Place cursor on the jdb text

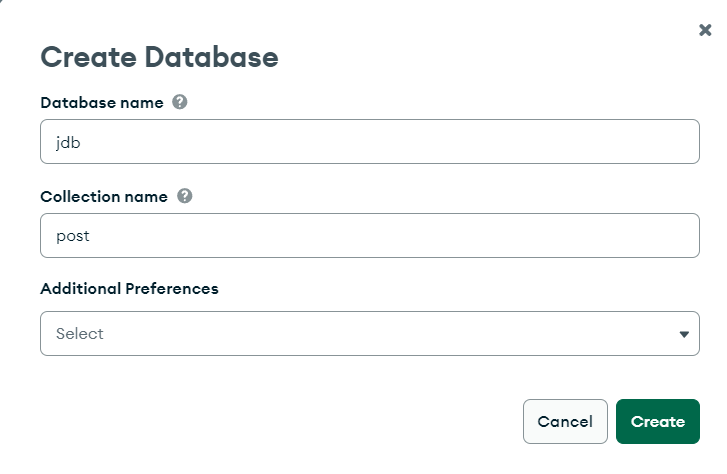point(68,142)
